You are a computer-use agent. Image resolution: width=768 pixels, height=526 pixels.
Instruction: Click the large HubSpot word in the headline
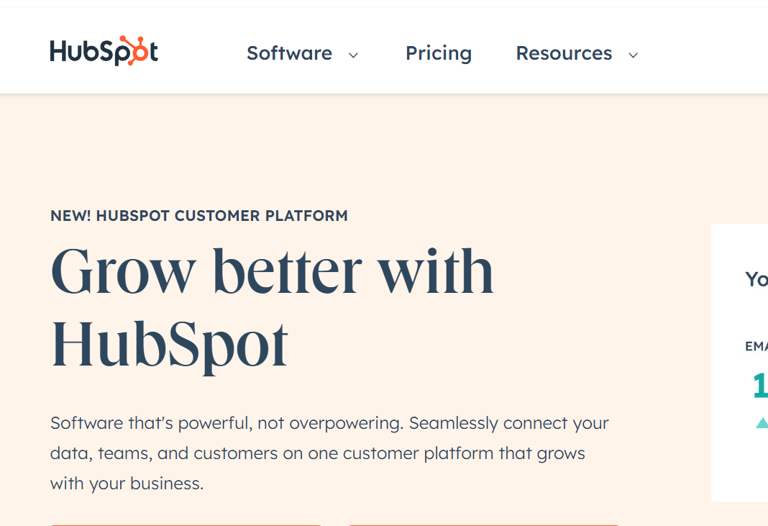169,345
